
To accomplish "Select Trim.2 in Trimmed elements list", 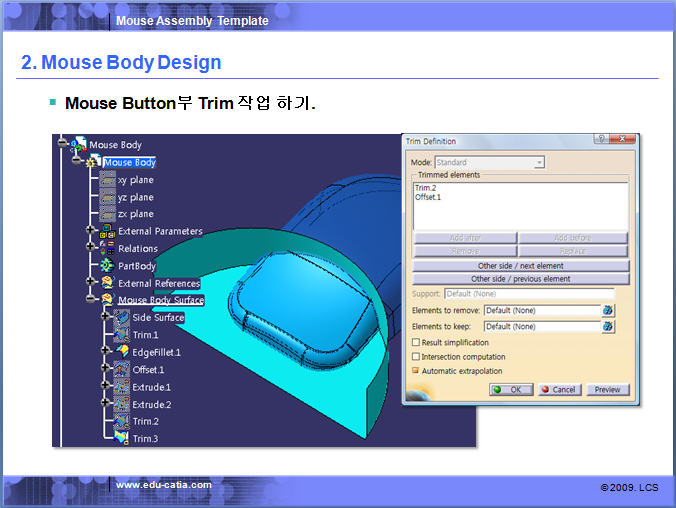I will click(426, 188).
